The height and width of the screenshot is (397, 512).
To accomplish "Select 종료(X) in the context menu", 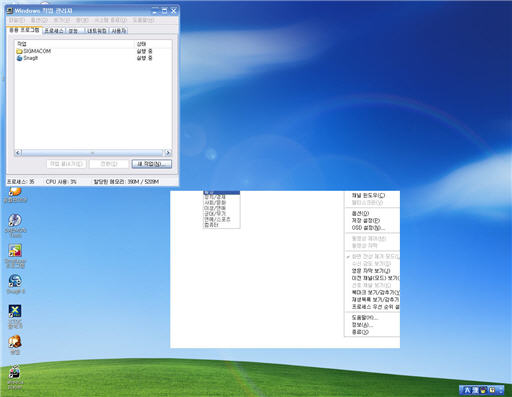I will 360,332.
